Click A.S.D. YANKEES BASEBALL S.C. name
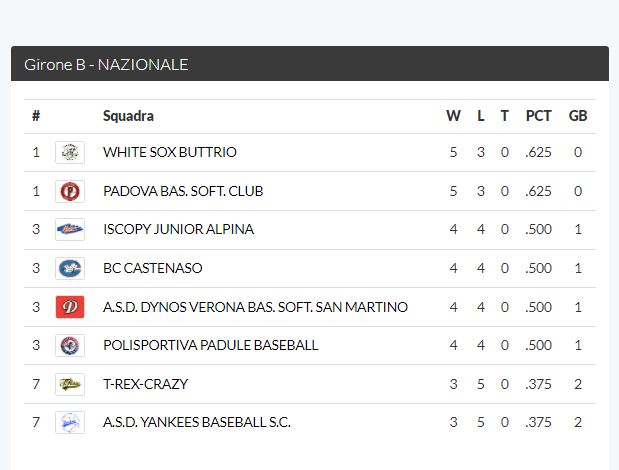This screenshot has height=470, width=619. (x=197, y=422)
